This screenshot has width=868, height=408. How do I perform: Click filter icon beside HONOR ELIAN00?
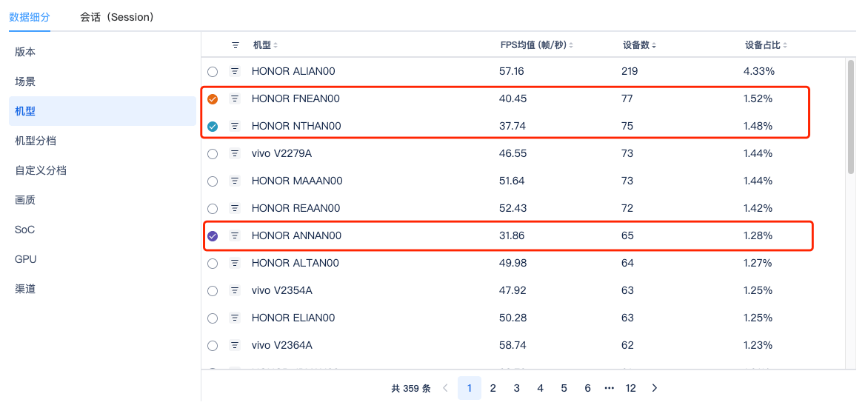[x=235, y=318]
